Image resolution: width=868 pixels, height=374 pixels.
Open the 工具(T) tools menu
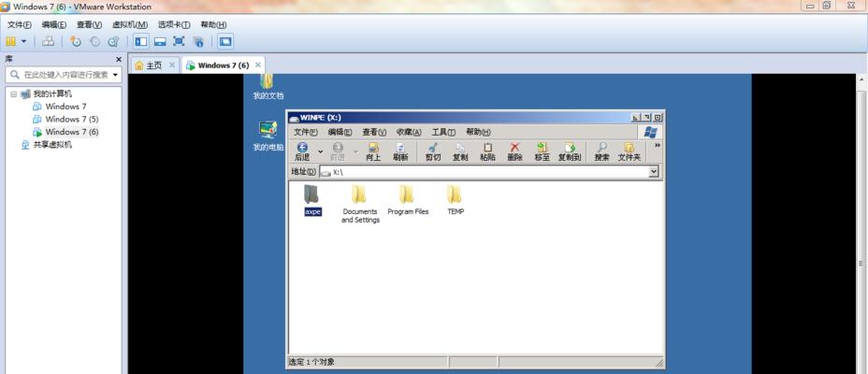point(443,132)
